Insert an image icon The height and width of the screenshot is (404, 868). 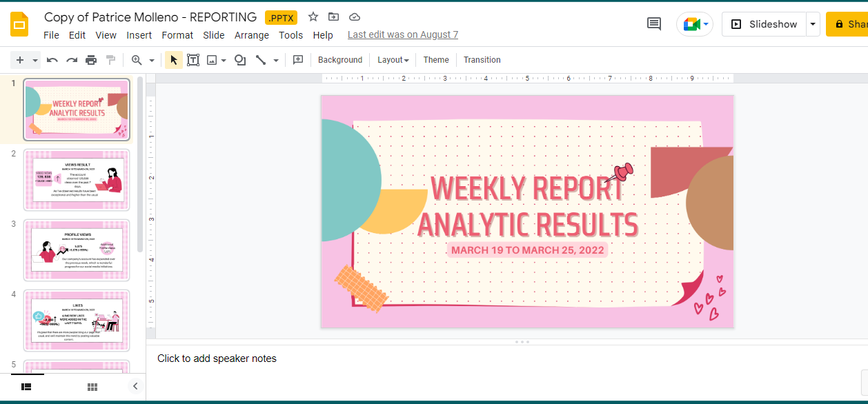click(212, 60)
